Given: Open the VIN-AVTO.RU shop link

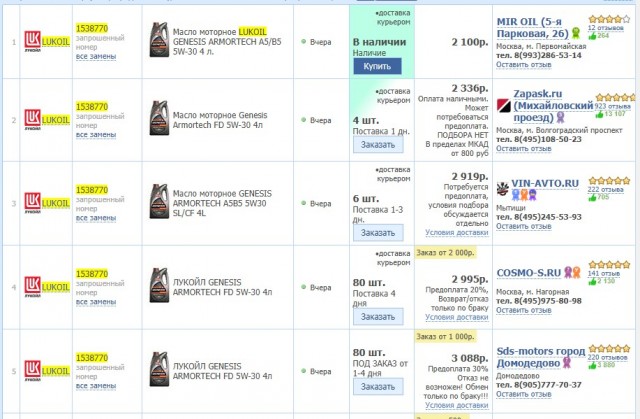Looking at the screenshot, I should pos(545,184).
